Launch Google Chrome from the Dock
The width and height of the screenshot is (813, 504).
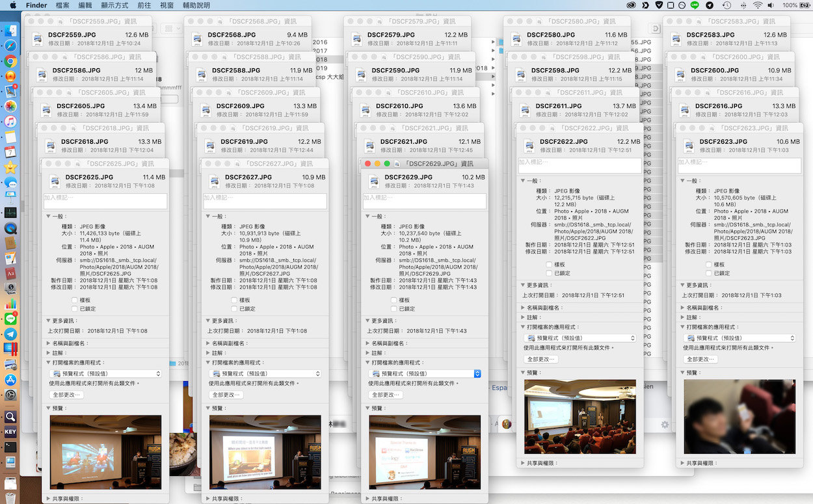10,61
